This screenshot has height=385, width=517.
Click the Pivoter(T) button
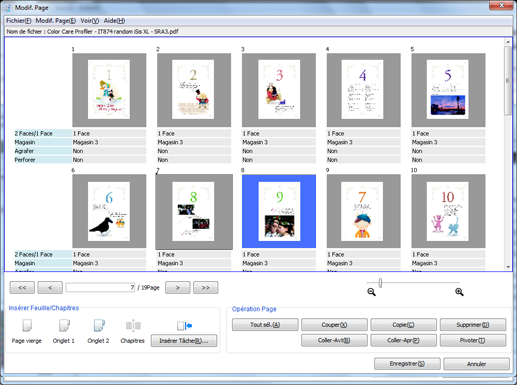pos(473,340)
